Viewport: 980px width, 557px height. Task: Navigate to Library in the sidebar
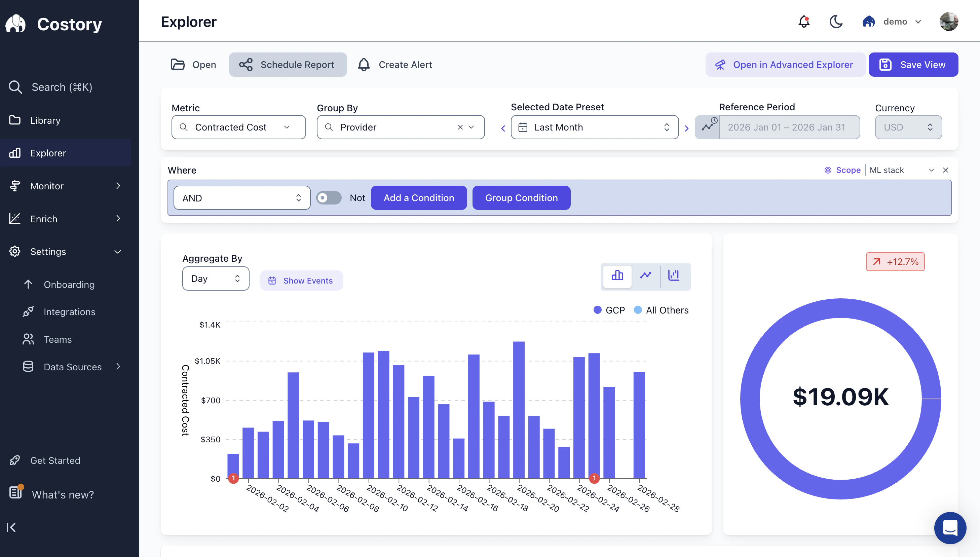click(x=45, y=120)
